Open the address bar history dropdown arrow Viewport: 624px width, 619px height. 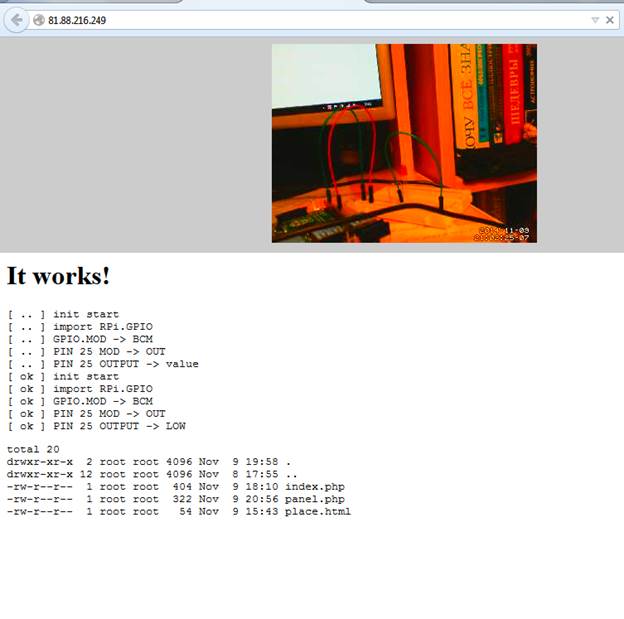click(x=595, y=20)
